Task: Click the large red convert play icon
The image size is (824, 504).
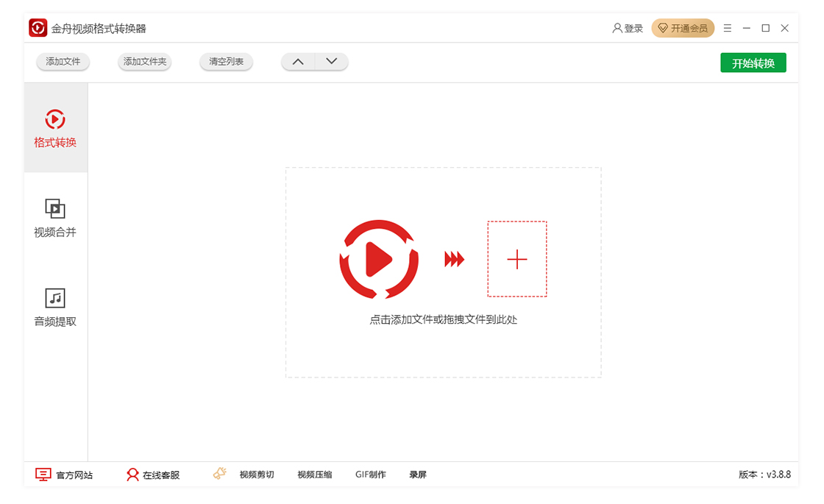Action: (379, 259)
